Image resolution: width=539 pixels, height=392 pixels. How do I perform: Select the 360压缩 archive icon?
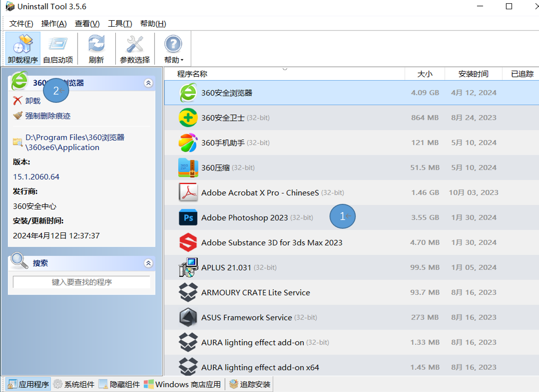188,168
